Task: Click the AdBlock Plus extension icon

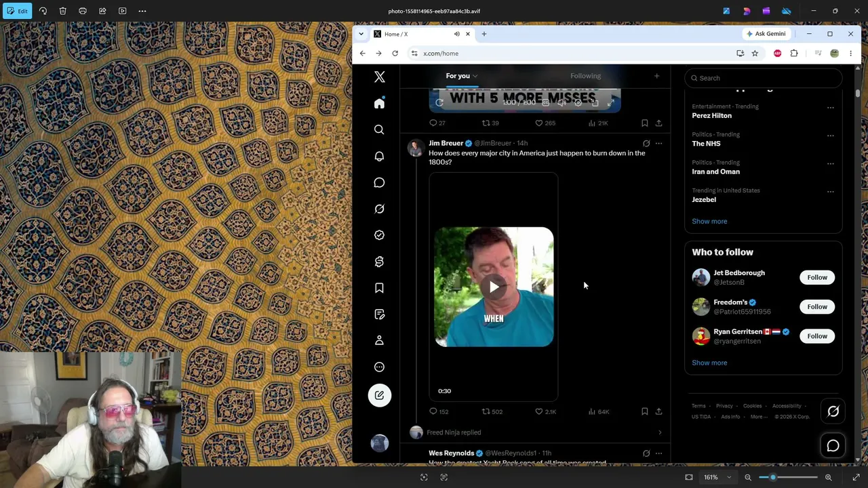Action: coord(777,54)
